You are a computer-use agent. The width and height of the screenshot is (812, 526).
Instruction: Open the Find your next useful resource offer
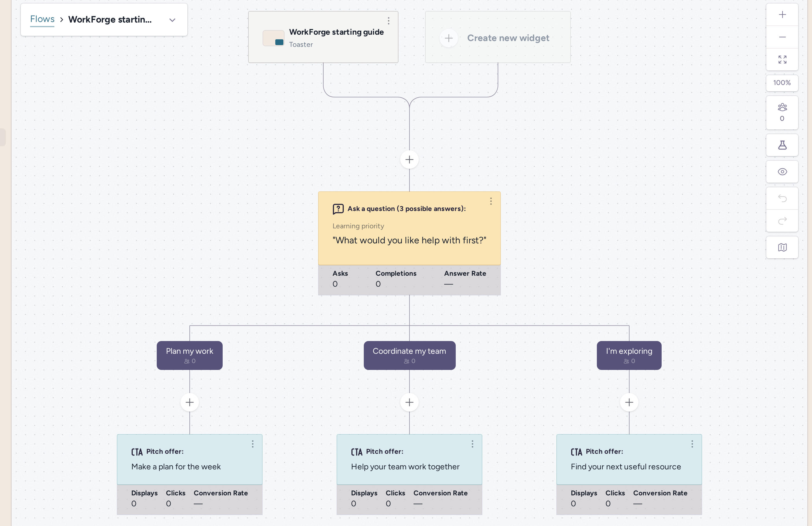point(629,459)
